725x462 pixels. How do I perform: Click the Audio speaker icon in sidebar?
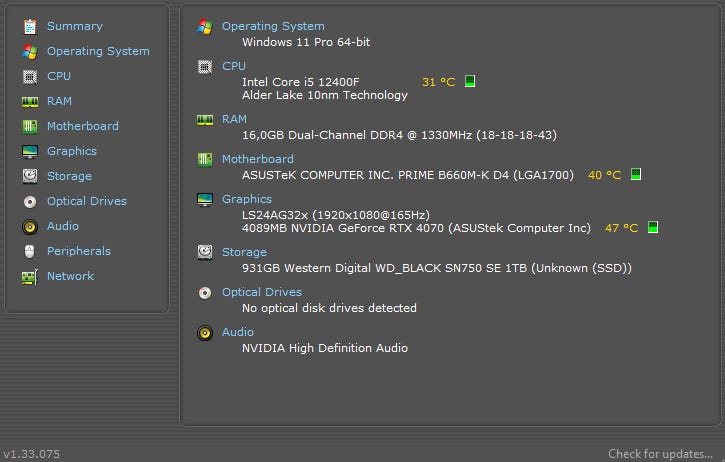pyautogui.click(x=30, y=227)
